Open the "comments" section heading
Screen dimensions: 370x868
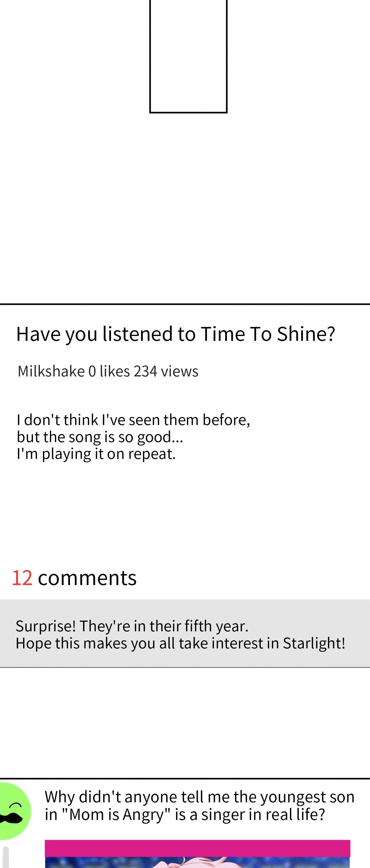(x=87, y=578)
